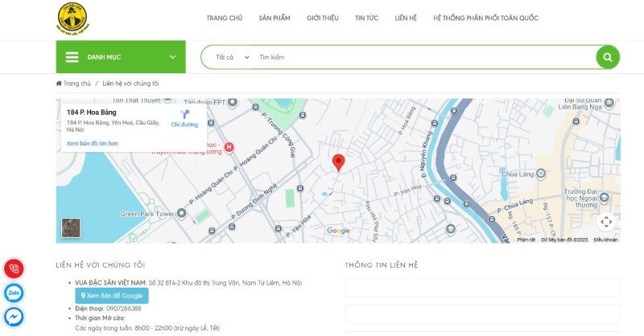This screenshot has width=644, height=336.
Task: Click the VUA ĐẶC SẢN VIỆT NAM address line
Action: click(x=188, y=283)
